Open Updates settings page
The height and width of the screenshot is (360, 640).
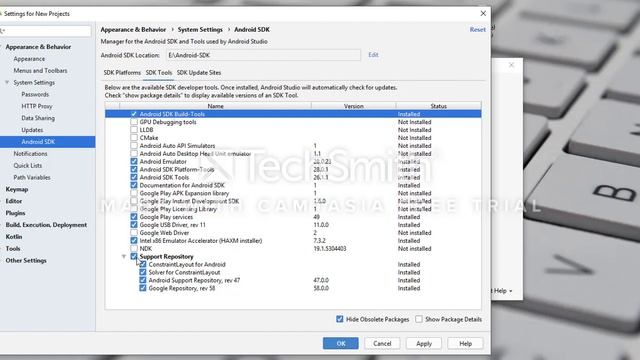pos(32,130)
